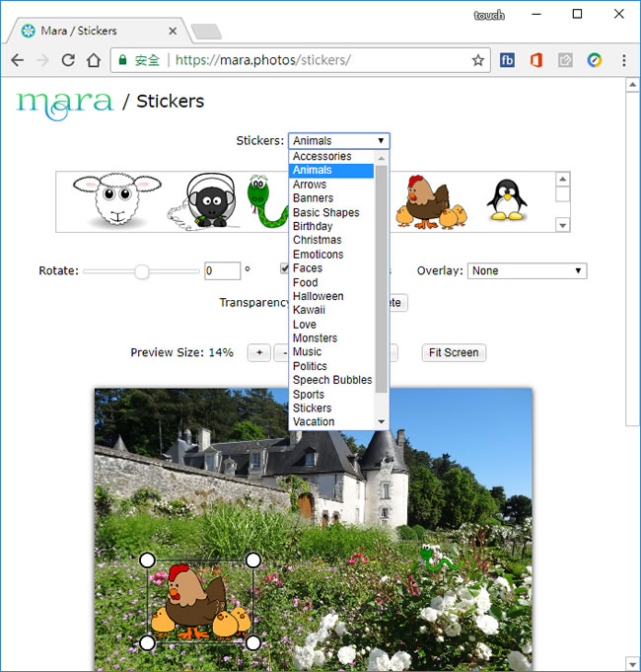The height and width of the screenshot is (672, 641).
Task: Choose Food from the sticker list
Action: (332, 283)
